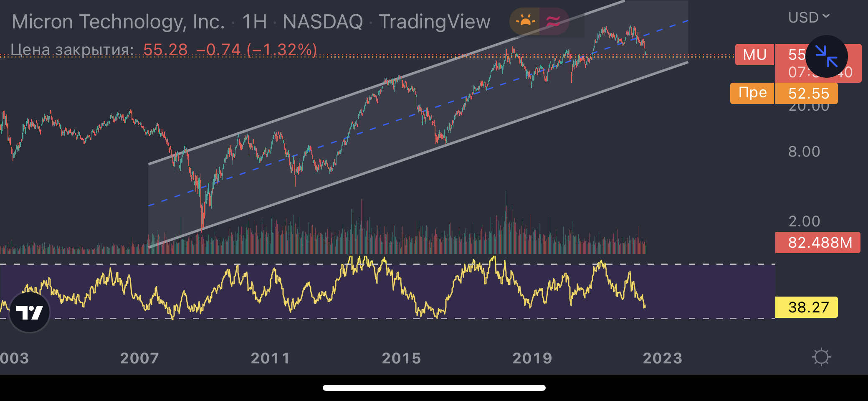
Task: Click the iOS home indicator bar
Action: pos(434,388)
